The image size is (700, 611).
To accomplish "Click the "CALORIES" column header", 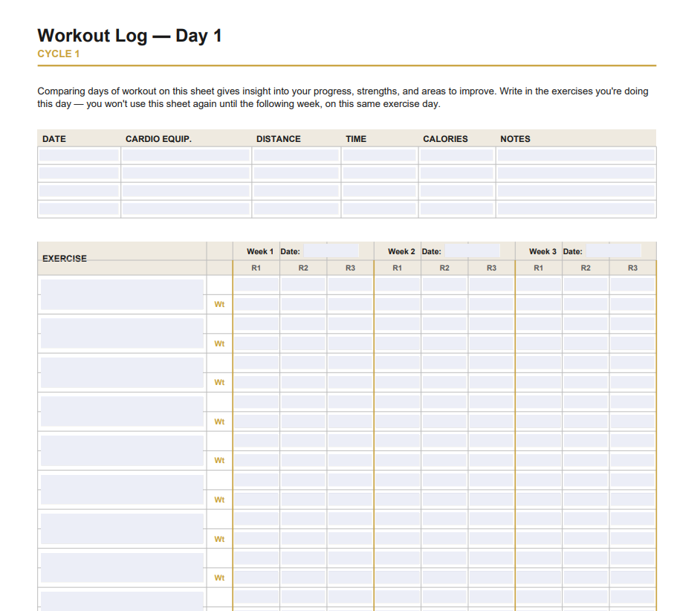I will click(446, 139).
